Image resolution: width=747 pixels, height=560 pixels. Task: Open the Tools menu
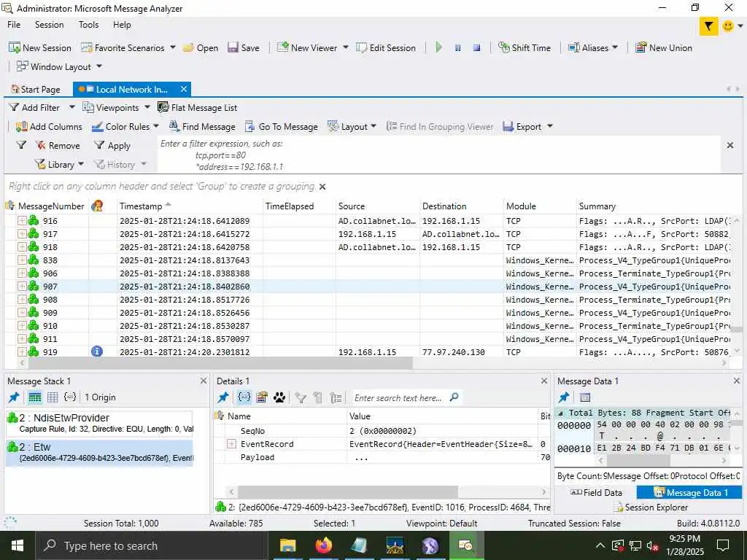pyautogui.click(x=88, y=25)
